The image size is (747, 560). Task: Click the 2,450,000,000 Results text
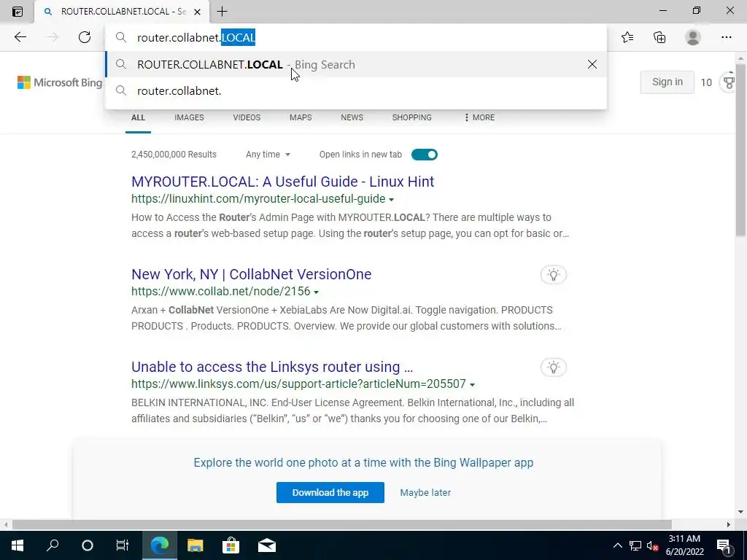pyautogui.click(x=174, y=155)
